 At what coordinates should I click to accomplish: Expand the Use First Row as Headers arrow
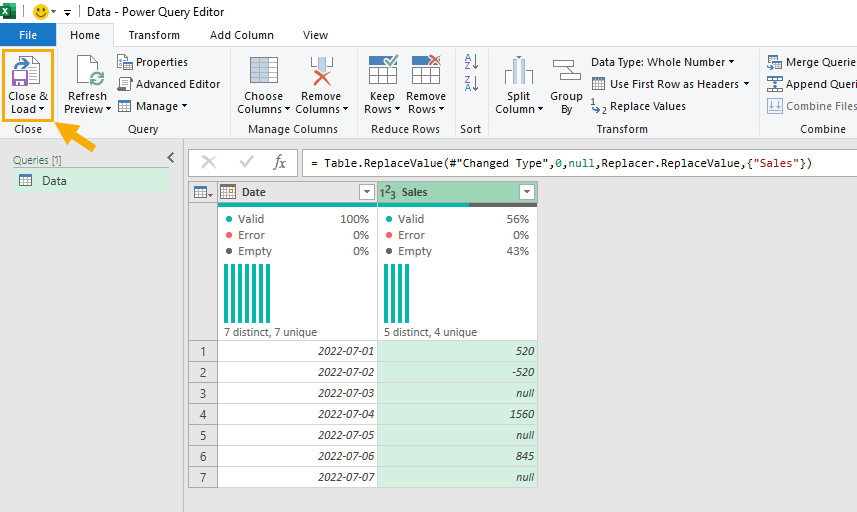click(746, 84)
